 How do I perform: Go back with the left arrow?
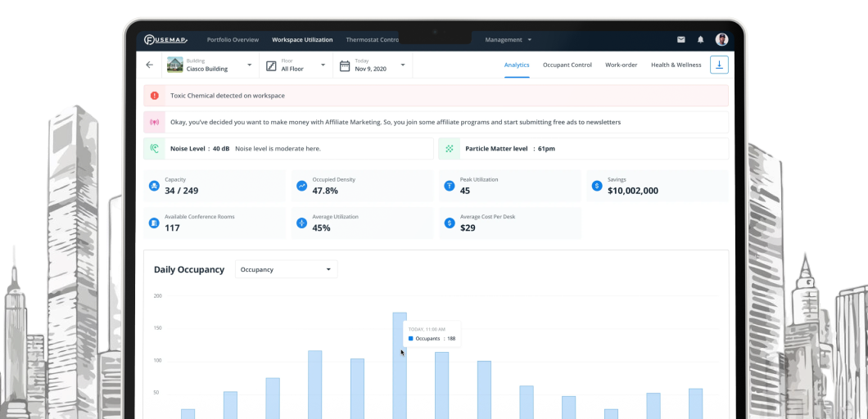tap(150, 65)
